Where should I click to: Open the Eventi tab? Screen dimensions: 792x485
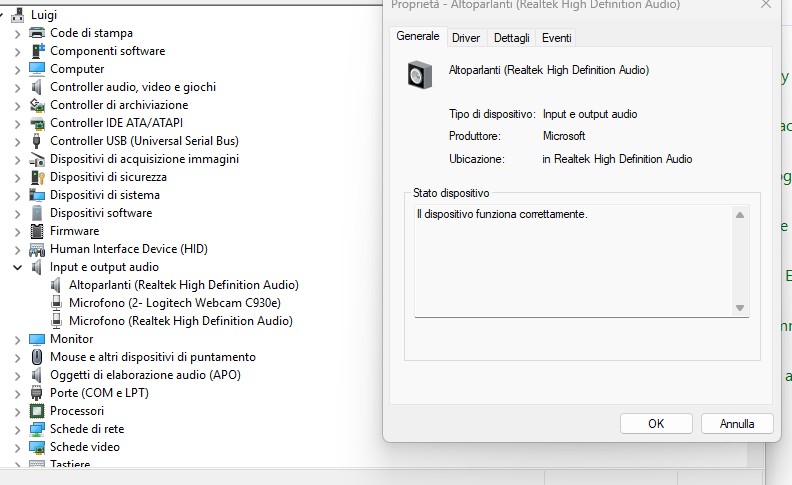557,38
